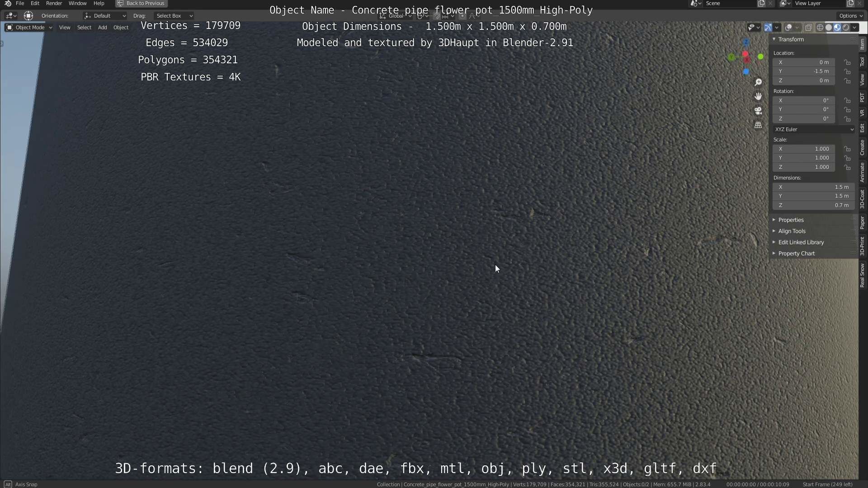Toggle the lock for Location X

[x=847, y=62]
